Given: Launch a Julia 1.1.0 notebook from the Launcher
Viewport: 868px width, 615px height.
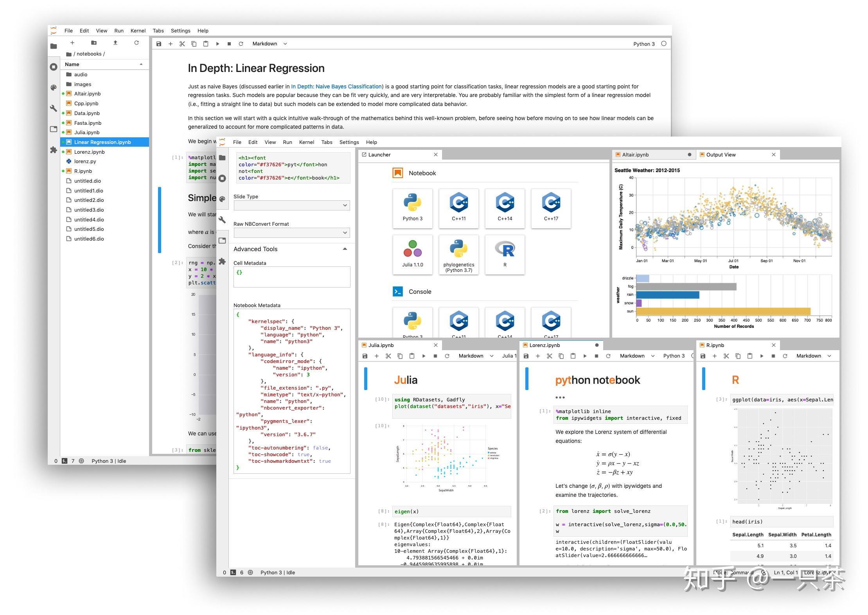Looking at the screenshot, I should [412, 254].
